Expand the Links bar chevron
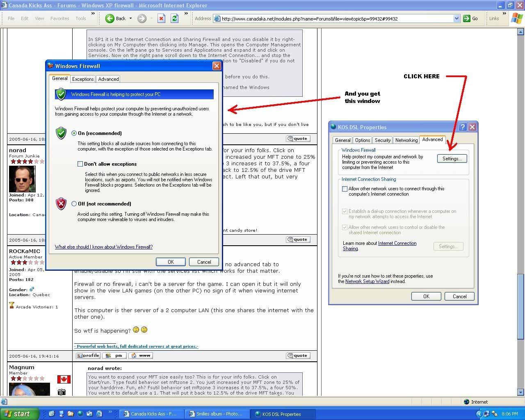Screen dimensions: 525x420 (504, 14)
